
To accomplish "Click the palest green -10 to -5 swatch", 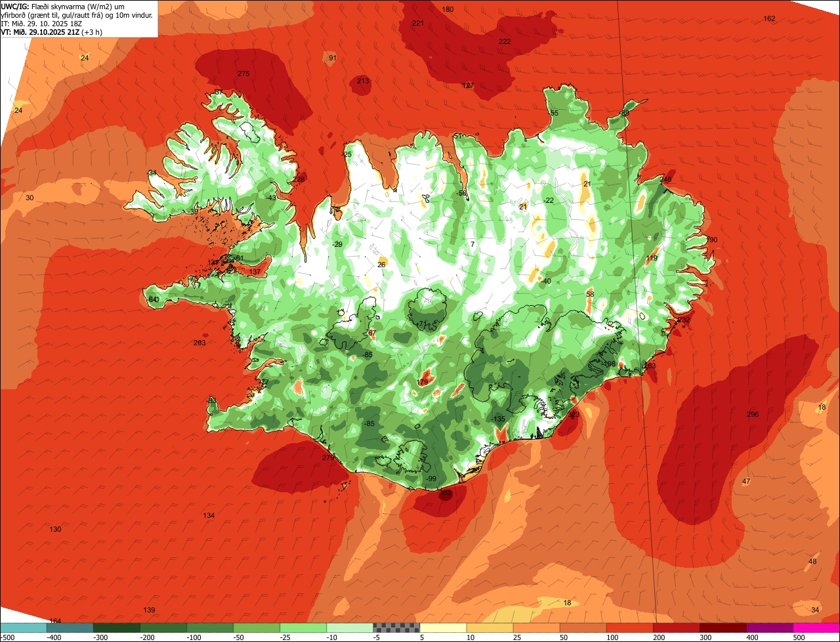I will click(350, 628).
